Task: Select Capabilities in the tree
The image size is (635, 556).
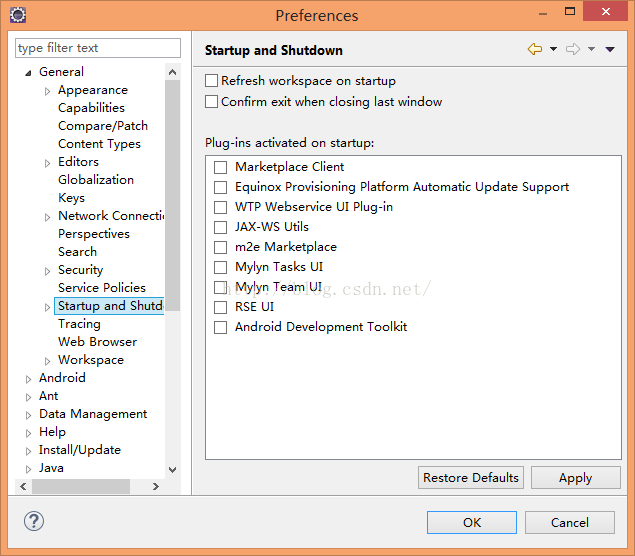Action: 91,108
